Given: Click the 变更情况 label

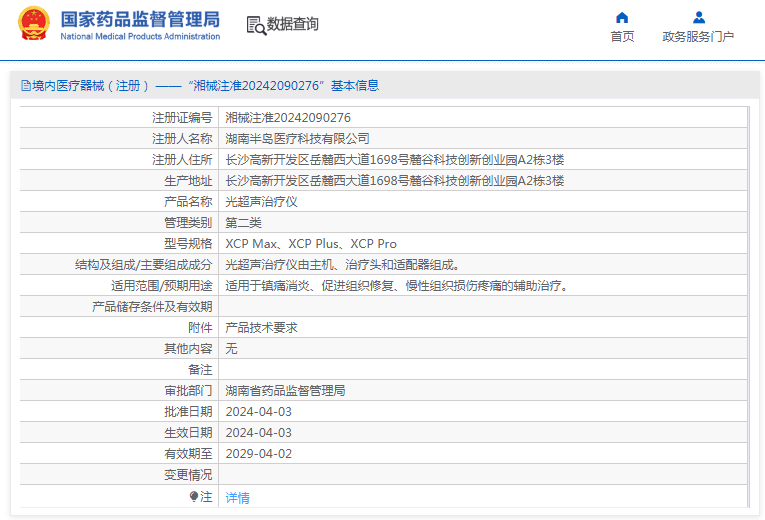Looking at the screenshot, I should pyautogui.click(x=188, y=474).
